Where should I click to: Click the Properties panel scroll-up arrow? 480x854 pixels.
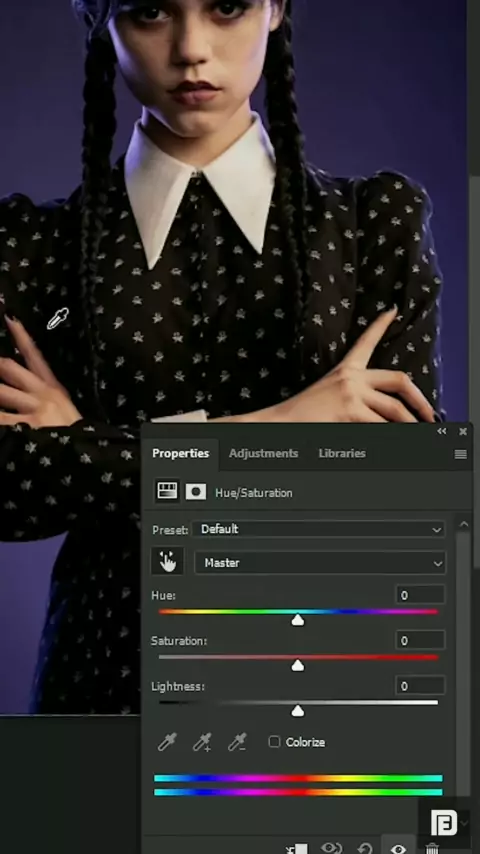(464, 524)
